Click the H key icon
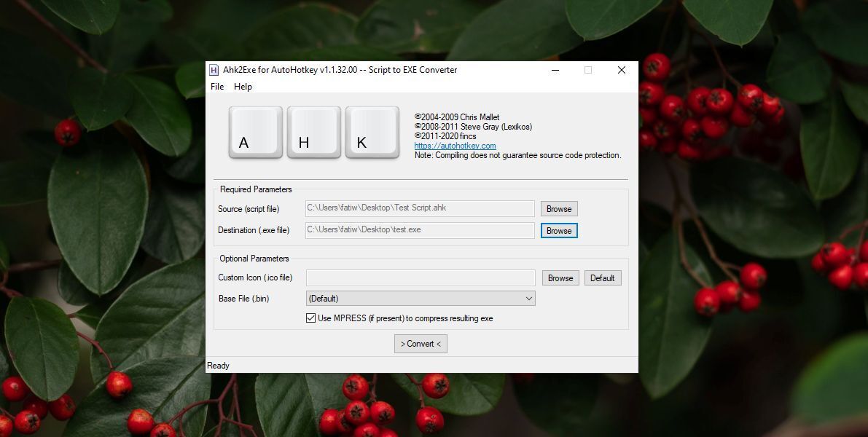The height and width of the screenshot is (437, 868). pos(313,133)
